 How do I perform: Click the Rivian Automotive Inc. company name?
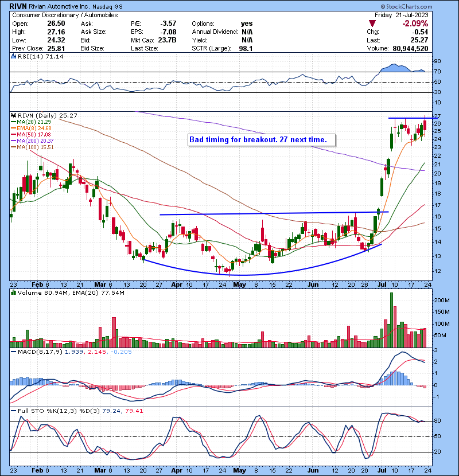point(59,6)
